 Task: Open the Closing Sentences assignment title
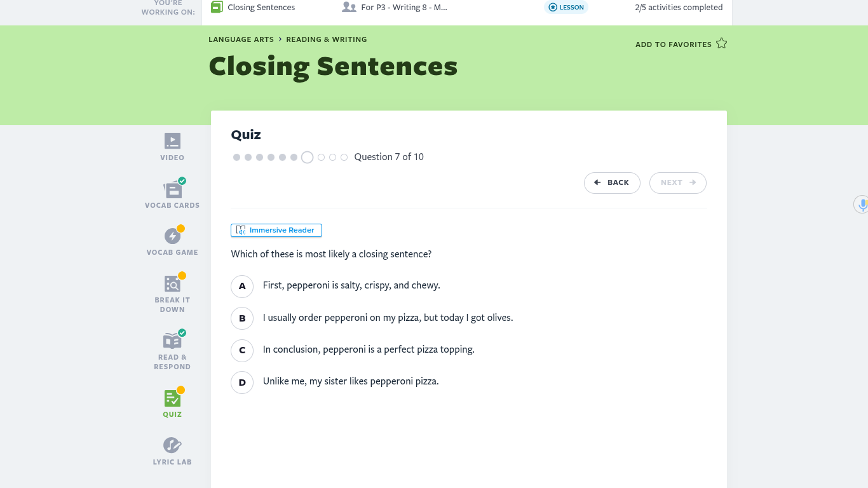[x=261, y=8]
